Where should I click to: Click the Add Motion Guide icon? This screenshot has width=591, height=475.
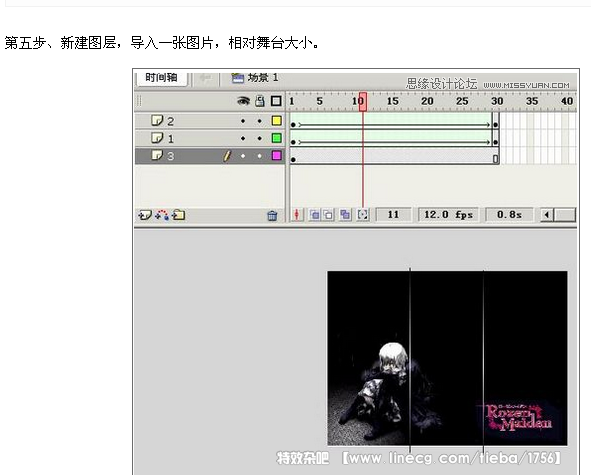coord(162,215)
